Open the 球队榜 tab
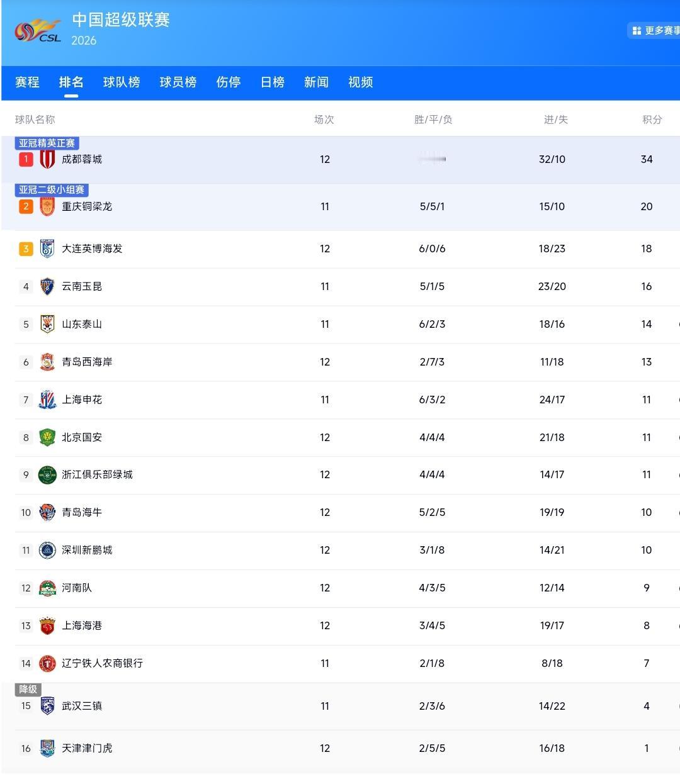 pyautogui.click(x=122, y=82)
